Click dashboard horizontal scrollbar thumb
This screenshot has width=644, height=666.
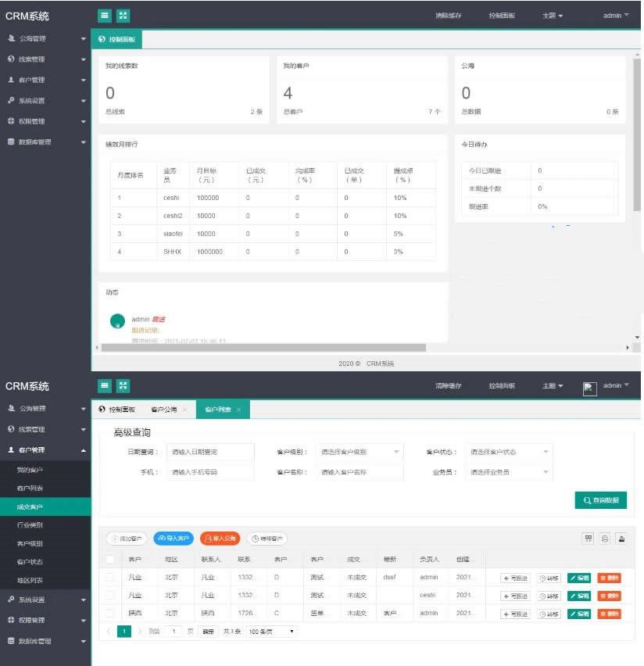pyautogui.click(x=263, y=348)
